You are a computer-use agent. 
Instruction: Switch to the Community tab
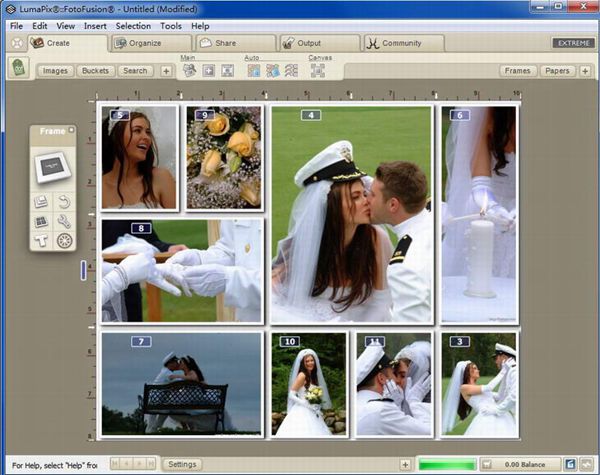(x=404, y=43)
